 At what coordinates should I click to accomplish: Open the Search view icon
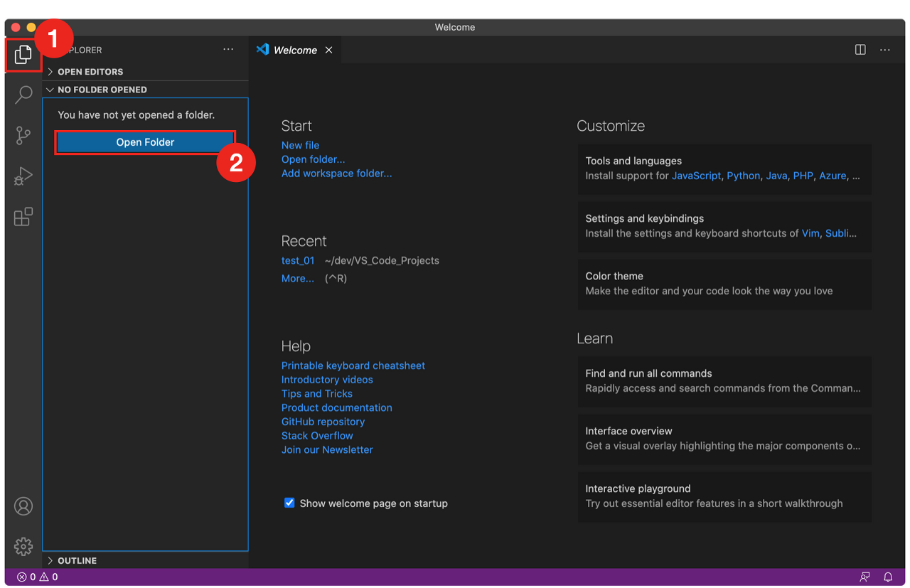[23, 95]
